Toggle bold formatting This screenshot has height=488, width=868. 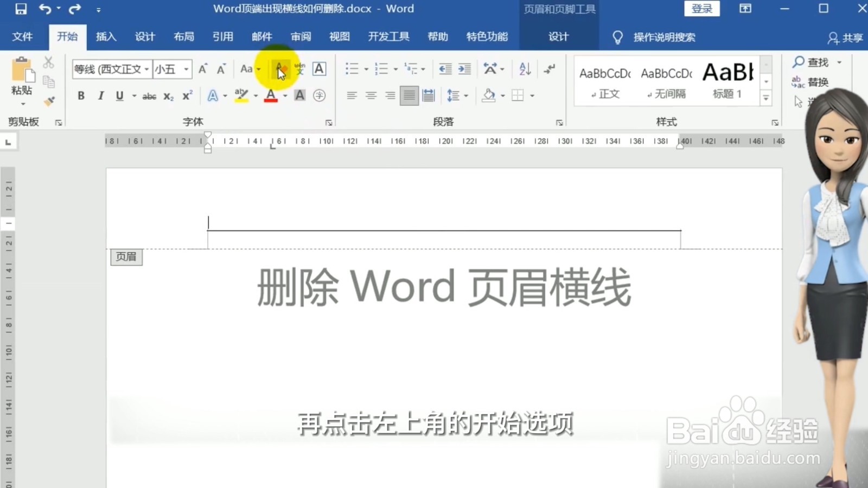81,96
